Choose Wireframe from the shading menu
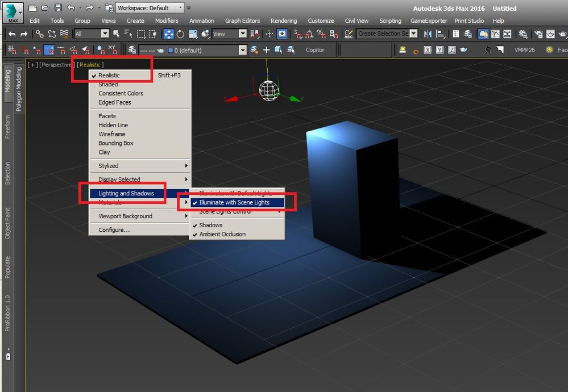 (x=111, y=134)
